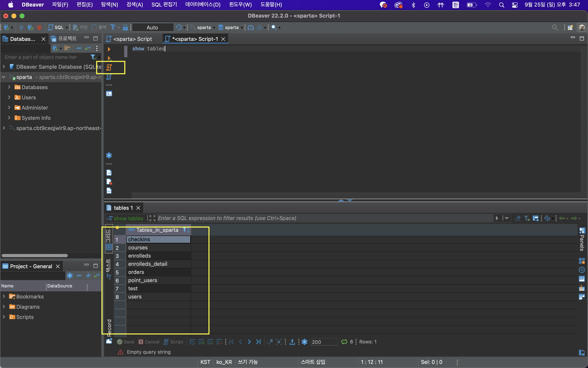Run the SQL statement with the orange arrow

click(109, 49)
